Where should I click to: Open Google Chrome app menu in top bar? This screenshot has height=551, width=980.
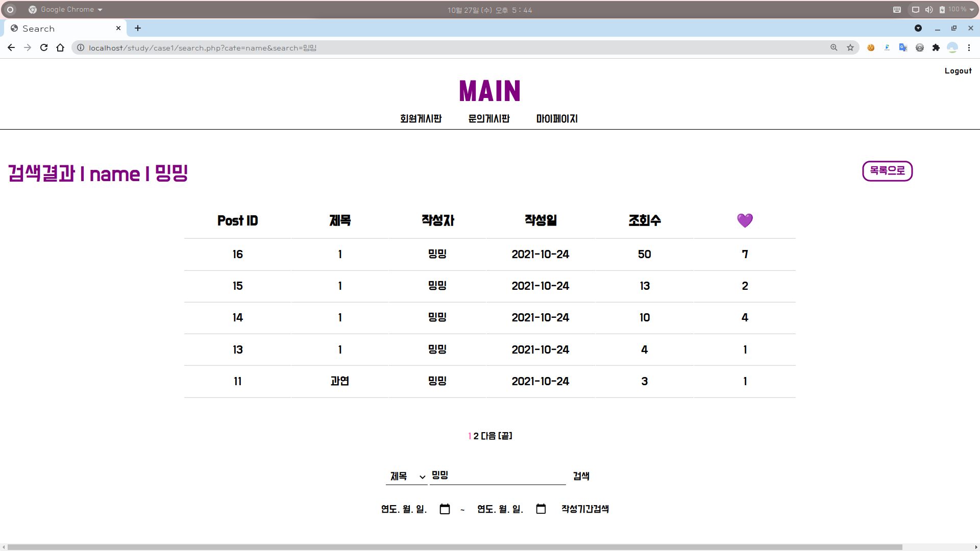[66, 10]
